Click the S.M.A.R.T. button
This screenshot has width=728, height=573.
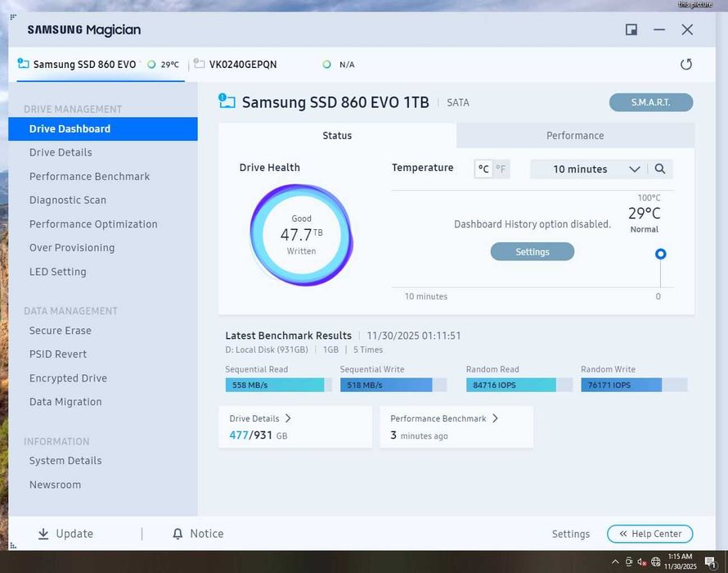coord(651,102)
